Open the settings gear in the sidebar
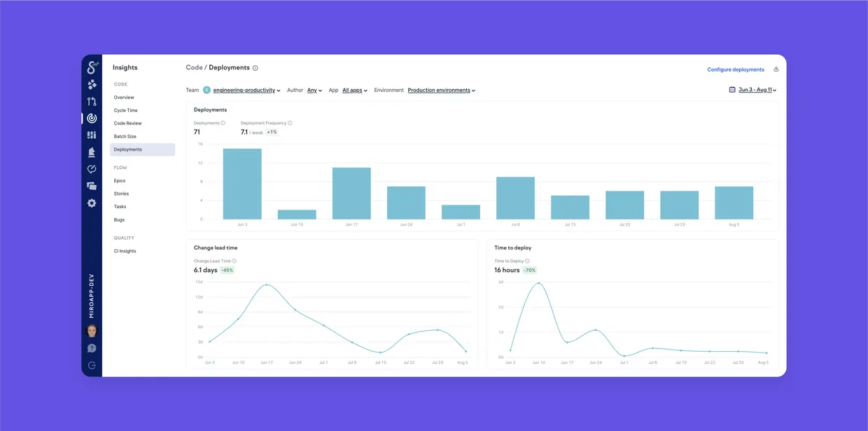Screen dimensions: 868x431 [x=92, y=203]
